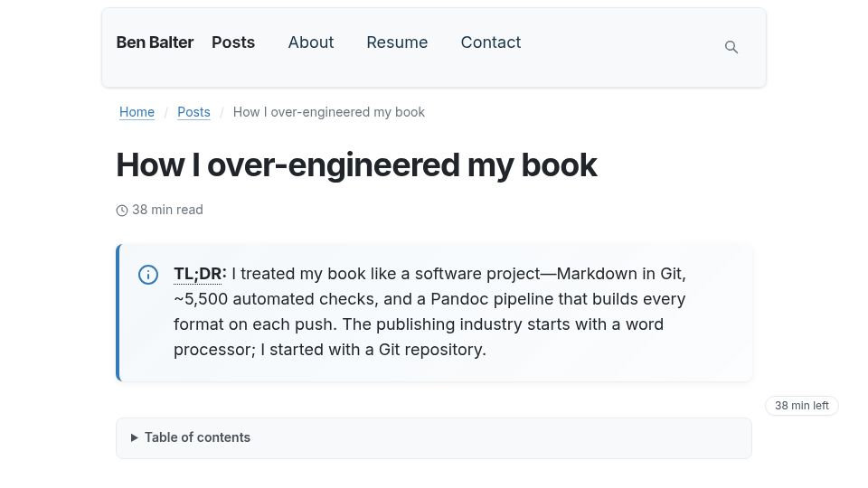Click the info icon in TL;DR callout
The image size is (868, 488).
[x=147, y=275]
